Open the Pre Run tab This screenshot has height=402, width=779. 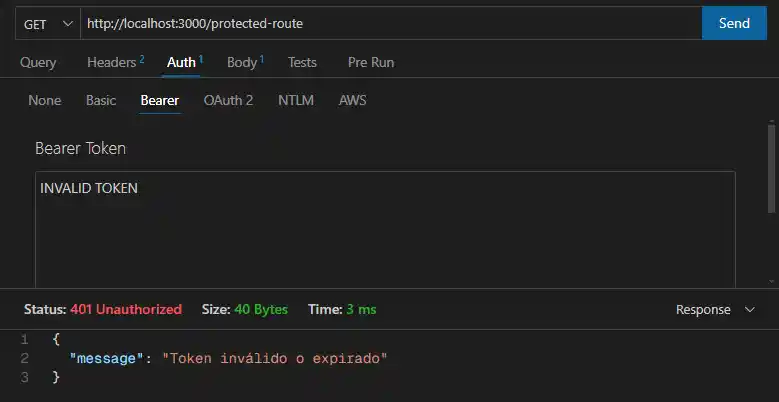click(370, 62)
